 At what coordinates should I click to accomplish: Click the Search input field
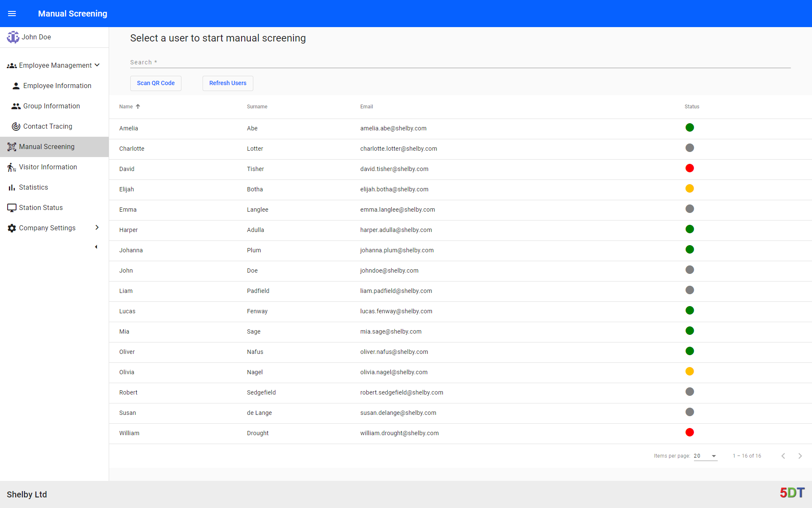(459, 63)
